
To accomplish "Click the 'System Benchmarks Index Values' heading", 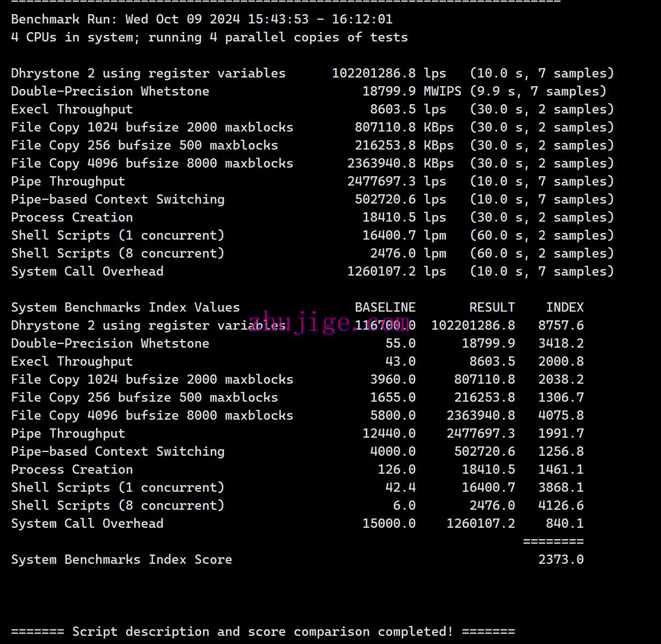I will 125,307.
